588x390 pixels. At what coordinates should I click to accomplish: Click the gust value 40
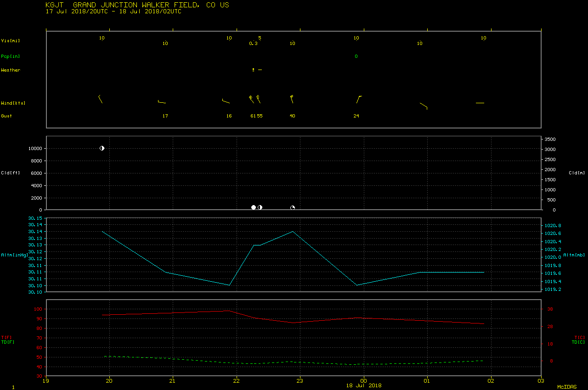[293, 116]
